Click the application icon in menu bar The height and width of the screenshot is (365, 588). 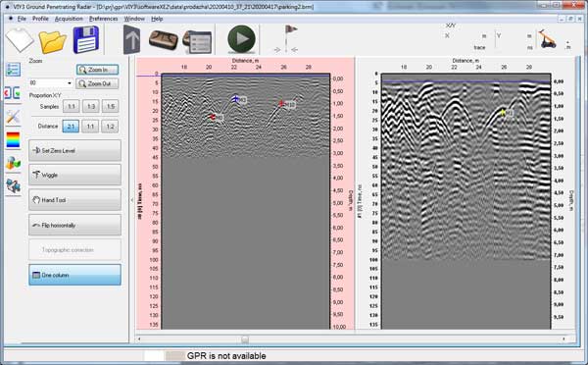(x=11, y=19)
